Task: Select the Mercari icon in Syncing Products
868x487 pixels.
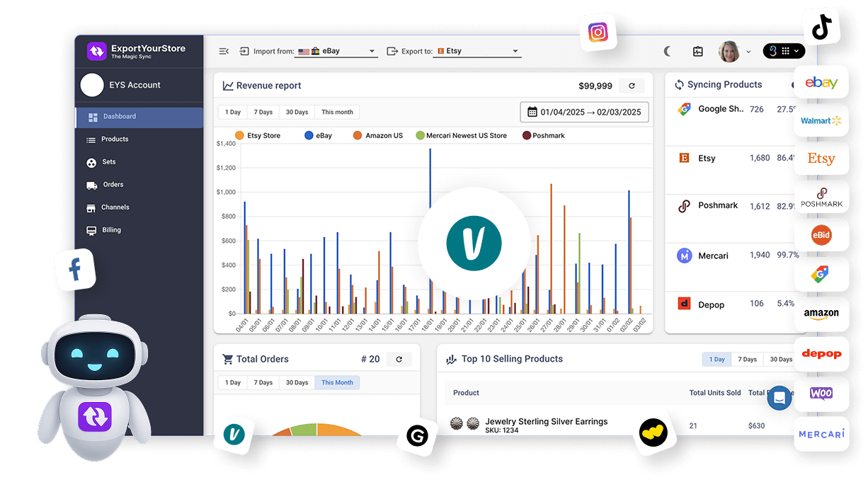Action: click(x=684, y=256)
